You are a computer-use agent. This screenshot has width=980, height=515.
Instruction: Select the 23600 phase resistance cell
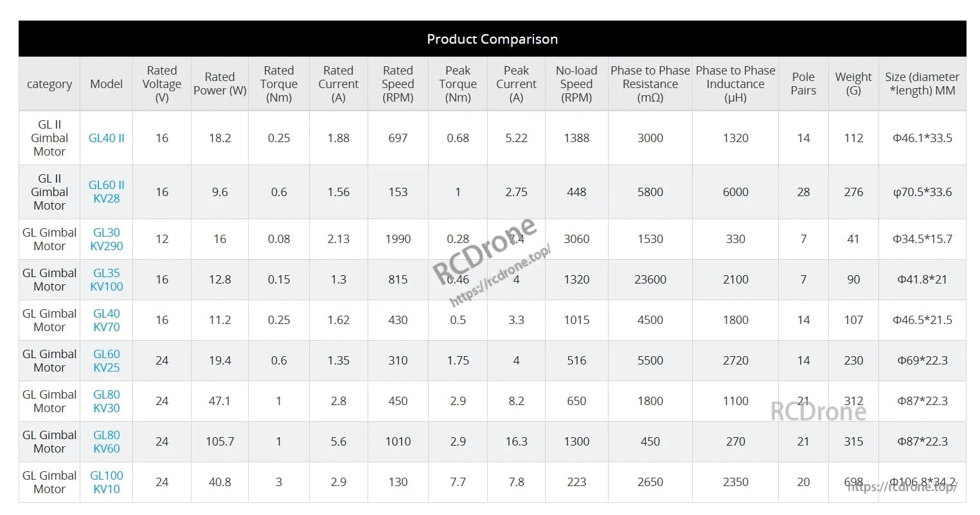point(650,280)
